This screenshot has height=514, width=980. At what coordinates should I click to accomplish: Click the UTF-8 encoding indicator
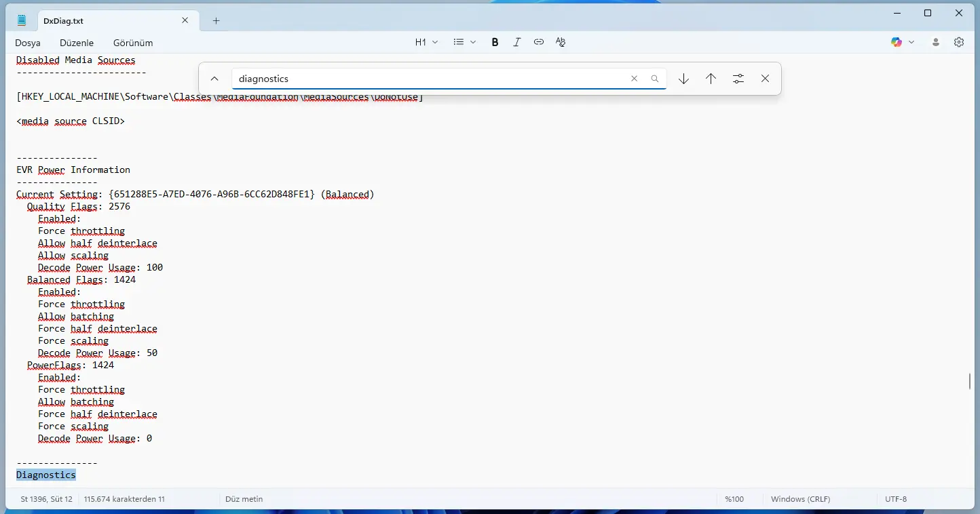(x=896, y=499)
